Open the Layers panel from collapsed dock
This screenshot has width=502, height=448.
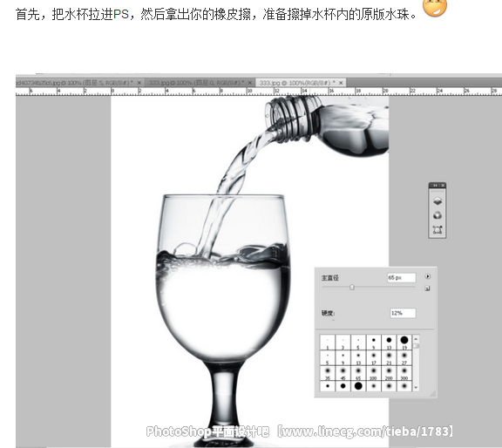tap(438, 201)
